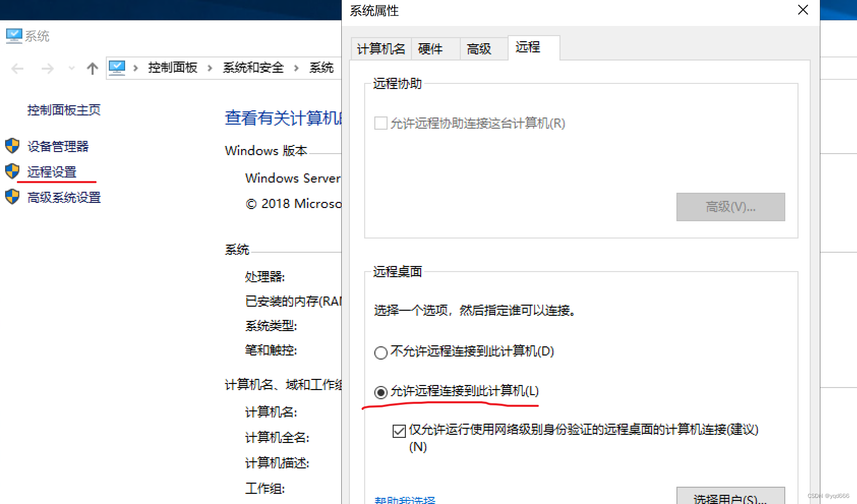Click 选择一个选项 instruction text

[x=475, y=310]
